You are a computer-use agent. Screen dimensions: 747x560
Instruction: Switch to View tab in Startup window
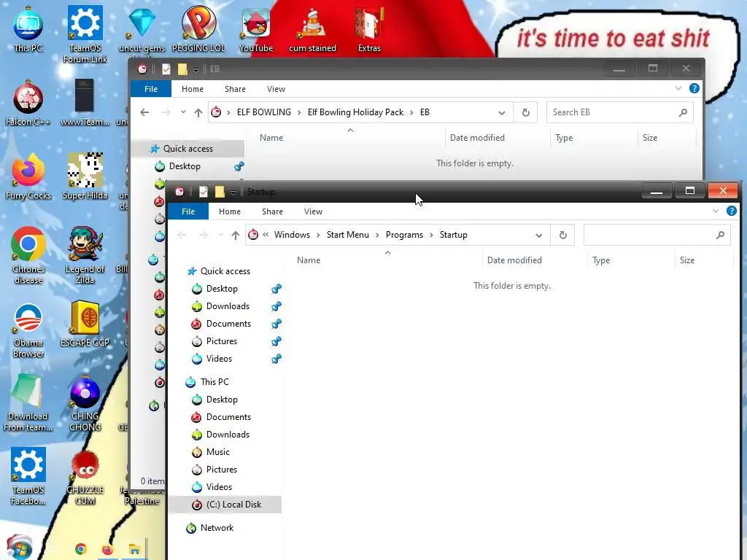coord(314,211)
